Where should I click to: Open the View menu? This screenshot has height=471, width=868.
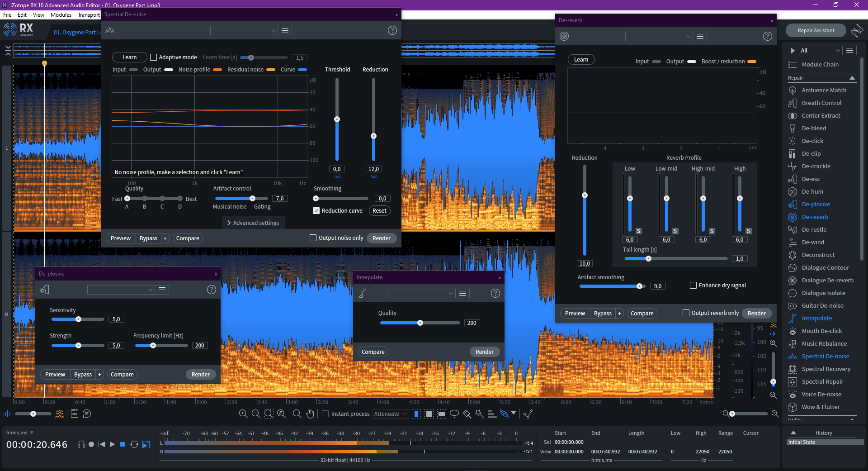38,15
